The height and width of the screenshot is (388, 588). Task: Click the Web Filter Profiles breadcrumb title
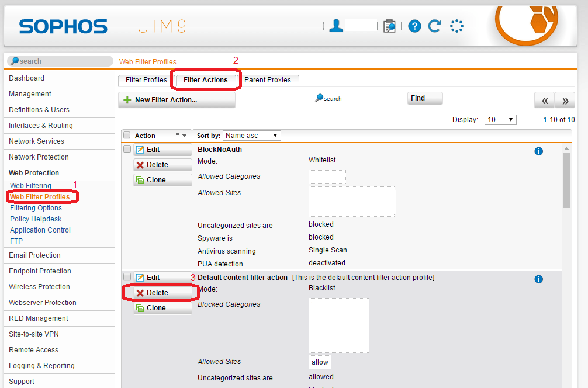148,61
